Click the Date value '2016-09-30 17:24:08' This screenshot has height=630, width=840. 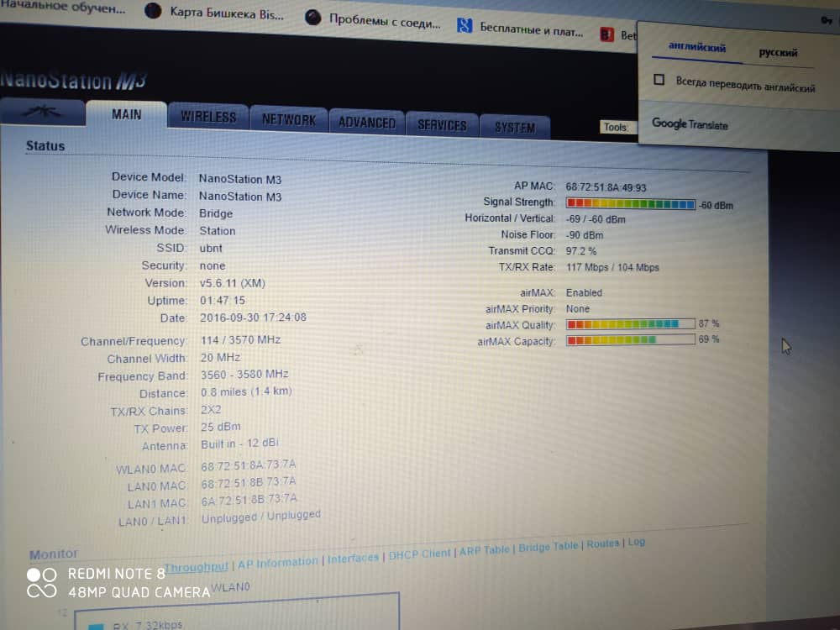click(253, 318)
